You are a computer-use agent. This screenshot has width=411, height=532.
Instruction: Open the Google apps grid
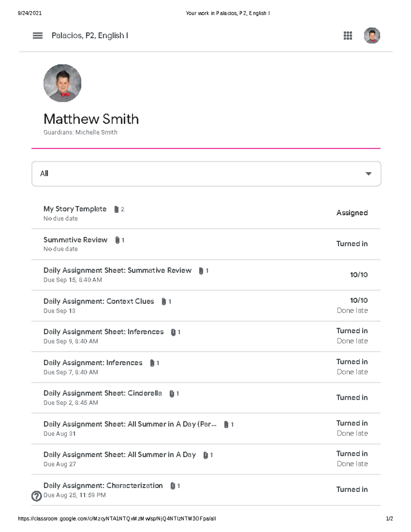(348, 36)
